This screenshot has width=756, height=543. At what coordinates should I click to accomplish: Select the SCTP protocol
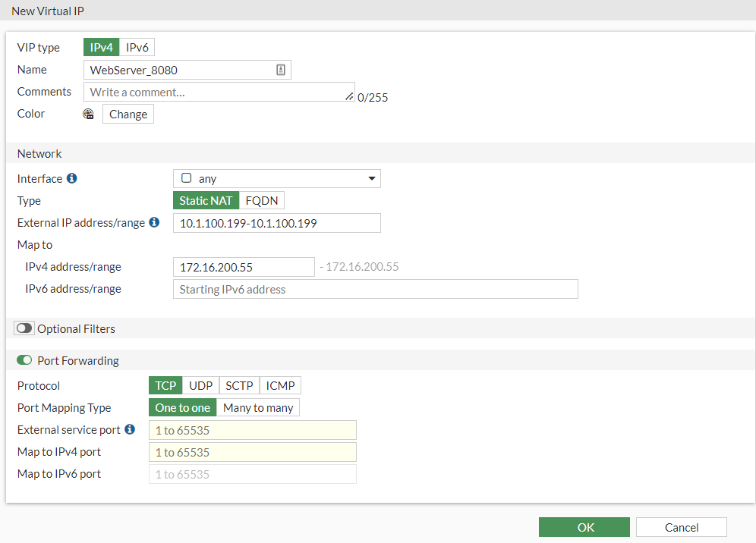[238, 385]
